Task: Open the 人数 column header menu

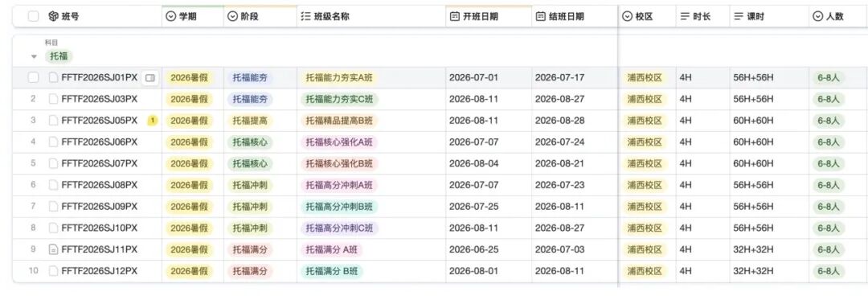Action: [838, 17]
